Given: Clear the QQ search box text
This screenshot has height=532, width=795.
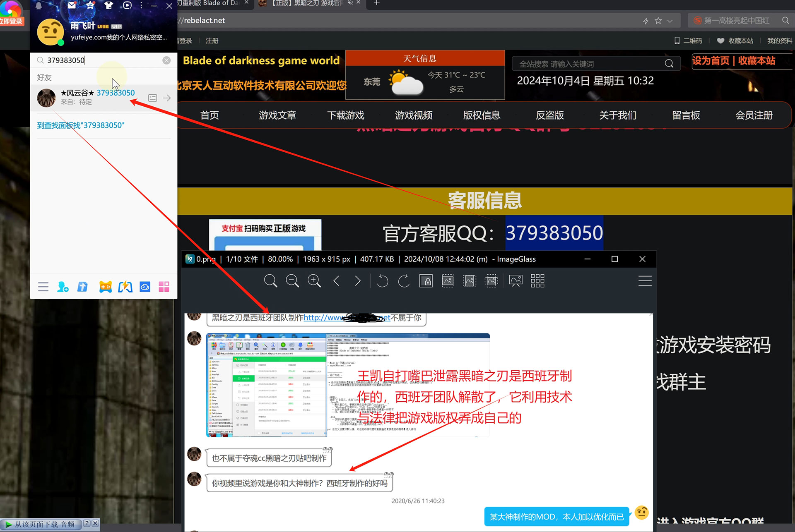Looking at the screenshot, I should pos(166,60).
